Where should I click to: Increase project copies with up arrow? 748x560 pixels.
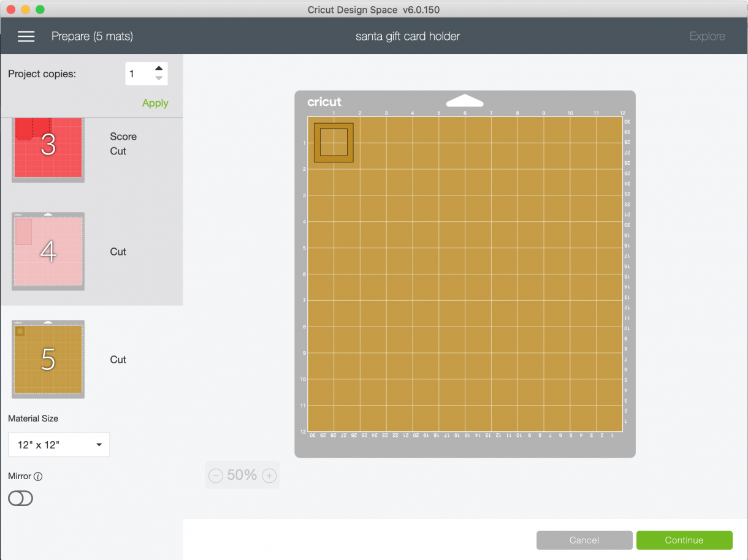[x=159, y=69]
